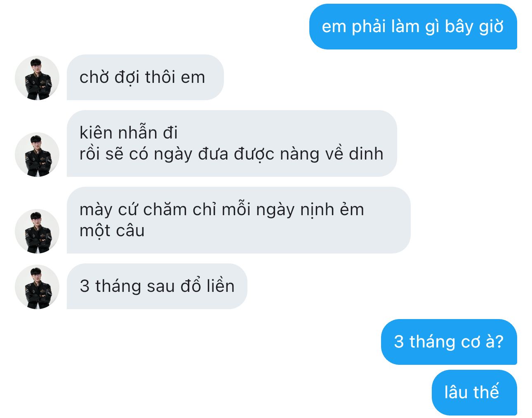The width and height of the screenshot is (532, 418).
Task: Select the gray "chờ đợi thôi em" bubble
Action: coord(145,77)
